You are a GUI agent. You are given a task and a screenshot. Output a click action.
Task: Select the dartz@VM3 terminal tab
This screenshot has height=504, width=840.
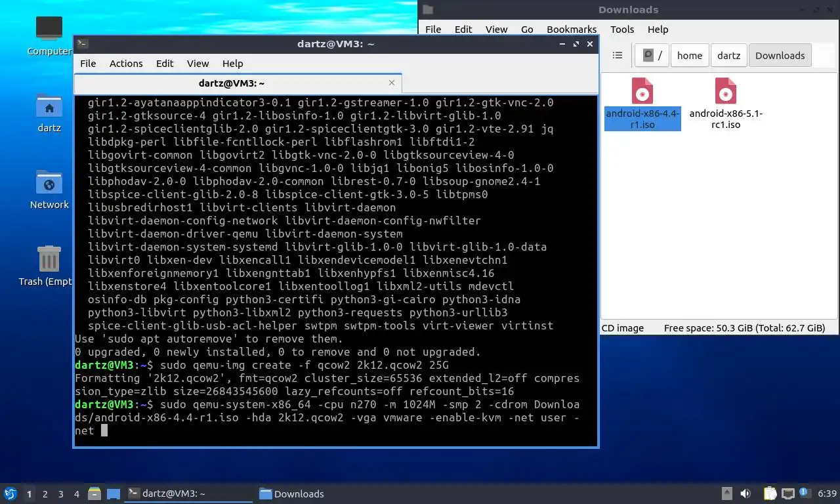pos(238,83)
